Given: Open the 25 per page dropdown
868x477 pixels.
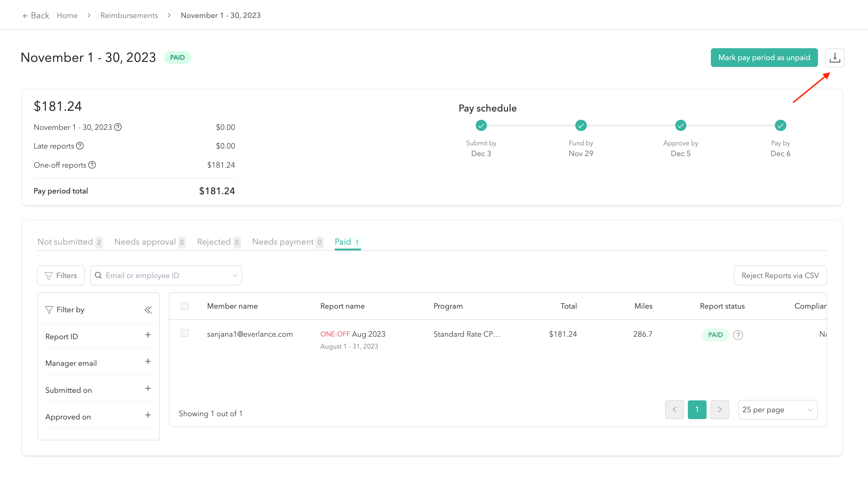Looking at the screenshot, I should pyautogui.click(x=777, y=410).
